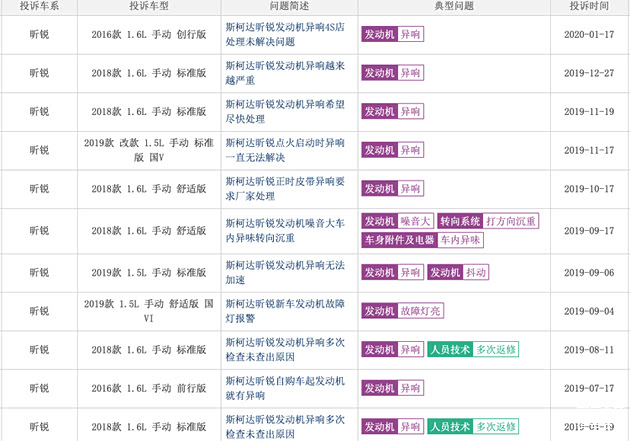This screenshot has height=441, width=630.
Task: Open 点火启动时异响一直无法解决 complaint
Action: tap(288, 150)
